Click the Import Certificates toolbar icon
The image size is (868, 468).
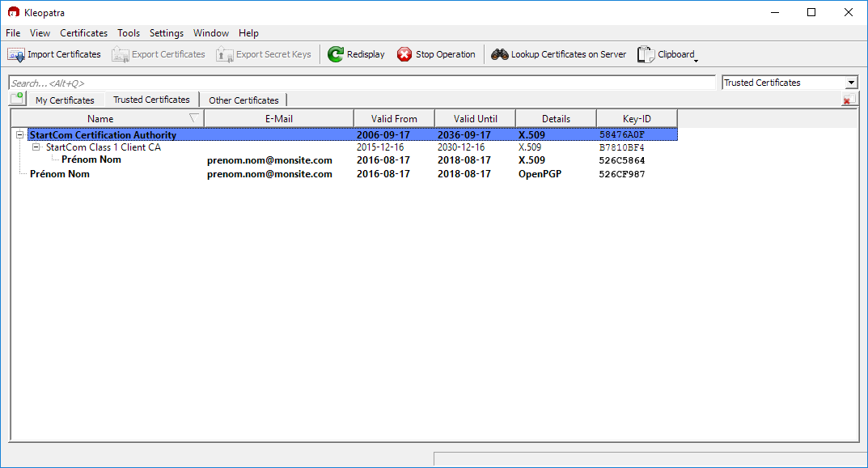click(x=16, y=54)
